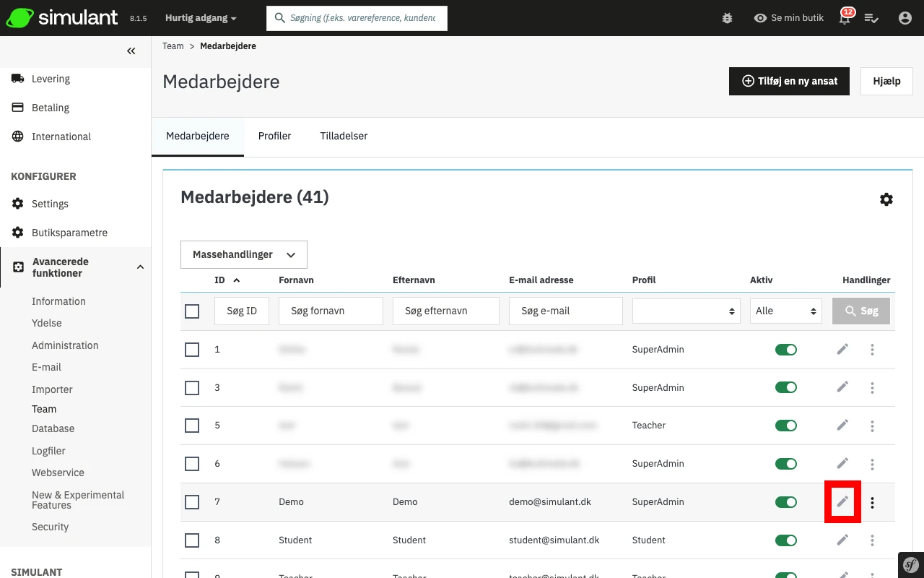Tick the select-all checkbox in filter row
This screenshot has width=924, height=578.
tap(192, 311)
